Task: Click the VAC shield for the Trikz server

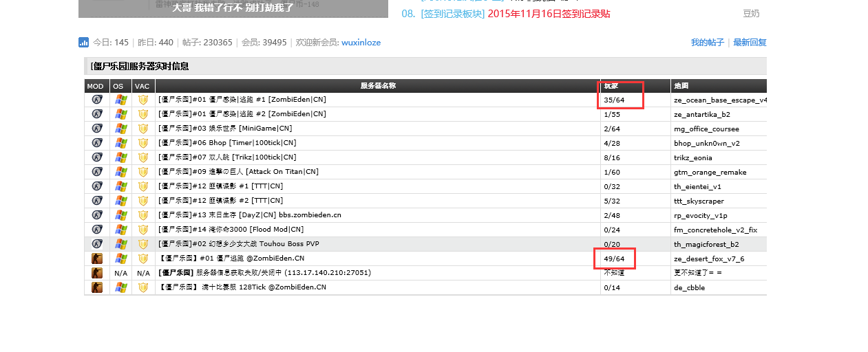Action: [143, 157]
